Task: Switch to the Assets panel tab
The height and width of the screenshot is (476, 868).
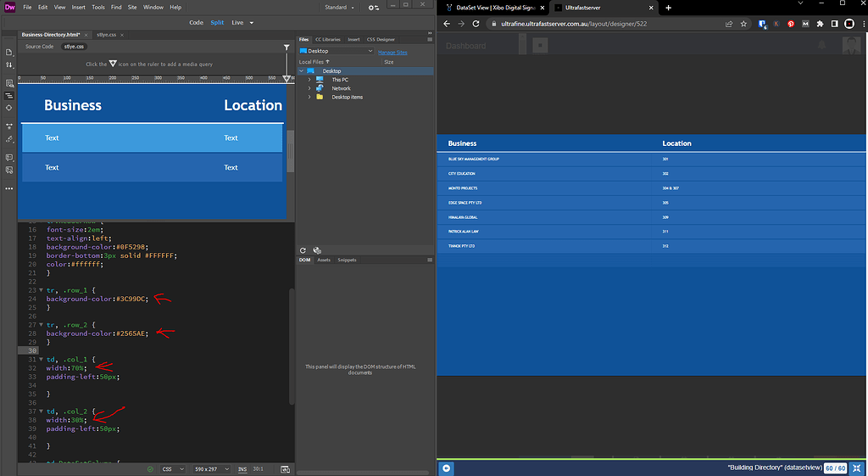Action: tap(324, 260)
